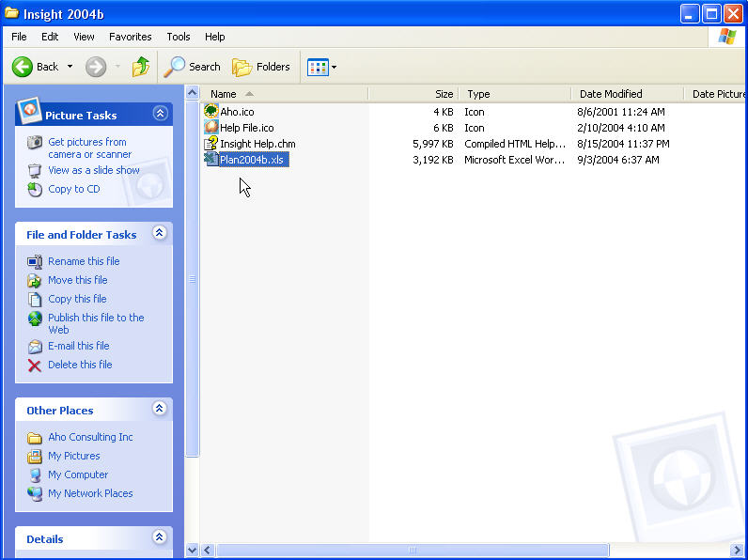The height and width of the screenshot is (560, 748).
Task: Click the Help File.ico file icon
Action: 210,127
